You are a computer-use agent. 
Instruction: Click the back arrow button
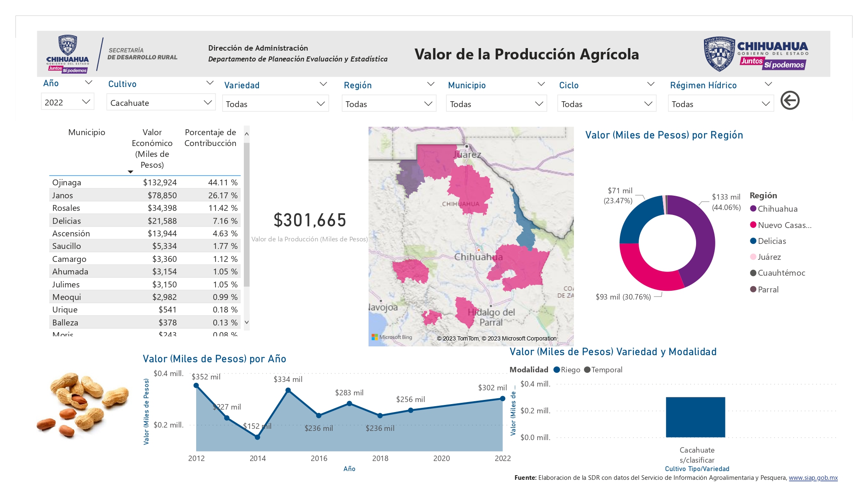click(x=790, y=100)
